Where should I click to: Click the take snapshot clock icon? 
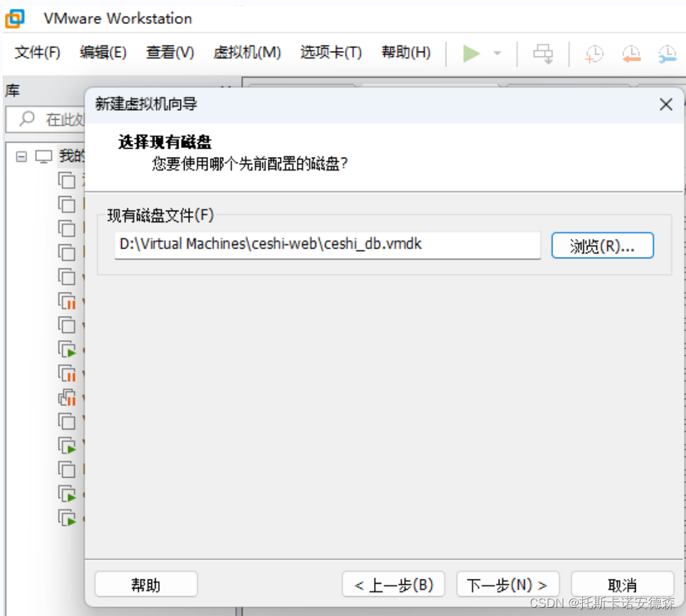[x=594, y=54]
